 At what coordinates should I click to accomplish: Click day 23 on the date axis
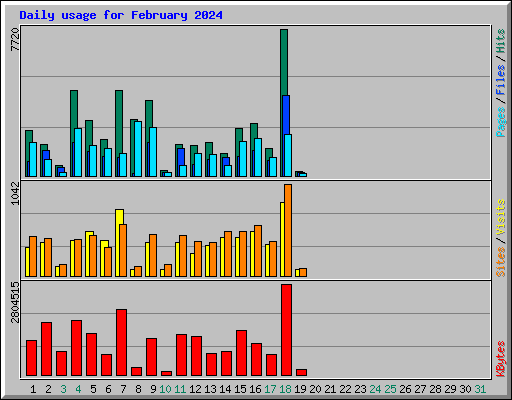tap(360, 389)
